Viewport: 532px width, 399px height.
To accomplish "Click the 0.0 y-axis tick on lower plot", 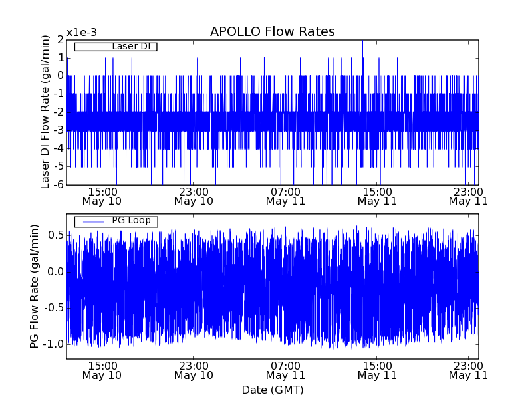I will (x=55, y=272).
